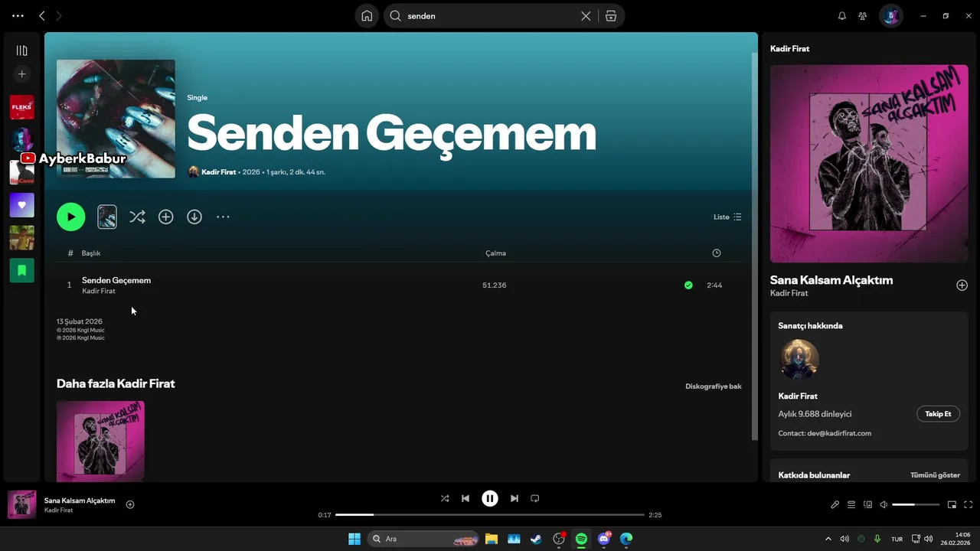Open Kadir Firat's small avatar in the header
The height and width of the screenshot is (551, 980).
[x=193, y=172]
